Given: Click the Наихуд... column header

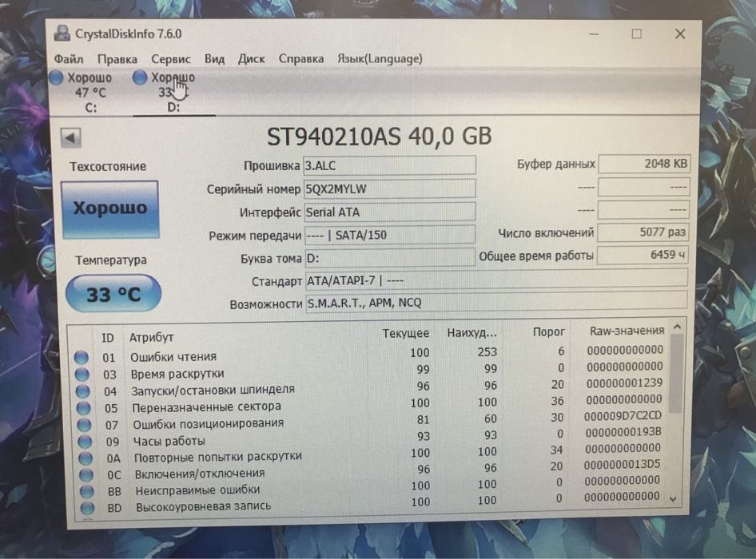Looking at the screenshot, I should [x=472, y=332].
